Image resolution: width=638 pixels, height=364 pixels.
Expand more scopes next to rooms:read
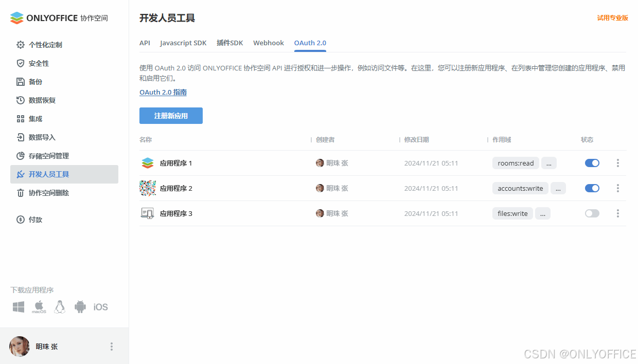click(549, 163)
